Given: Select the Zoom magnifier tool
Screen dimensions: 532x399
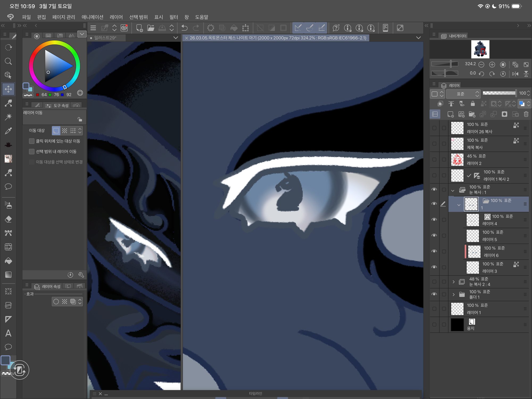Looking at the screenshot, I should [x=8, y=61].
